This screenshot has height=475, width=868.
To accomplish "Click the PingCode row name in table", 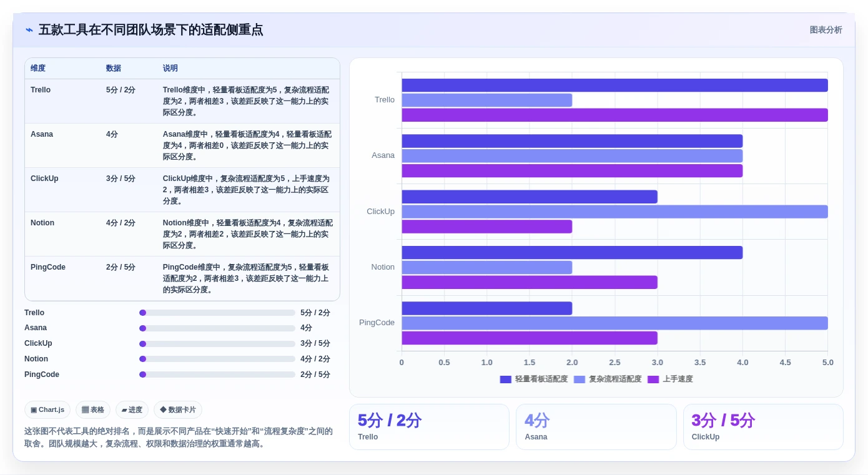I will pos(48,267).
